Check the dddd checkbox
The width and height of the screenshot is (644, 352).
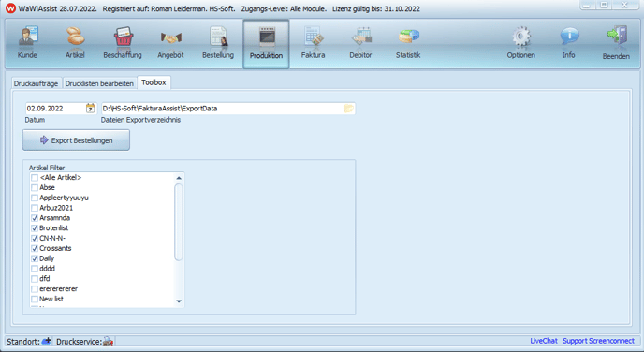[35, 269]
